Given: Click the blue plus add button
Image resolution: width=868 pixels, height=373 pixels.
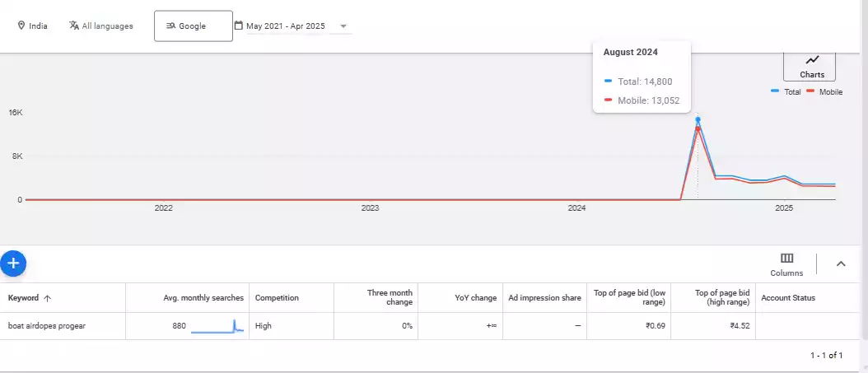Looking at the screenshot, I should click(13, 263).
